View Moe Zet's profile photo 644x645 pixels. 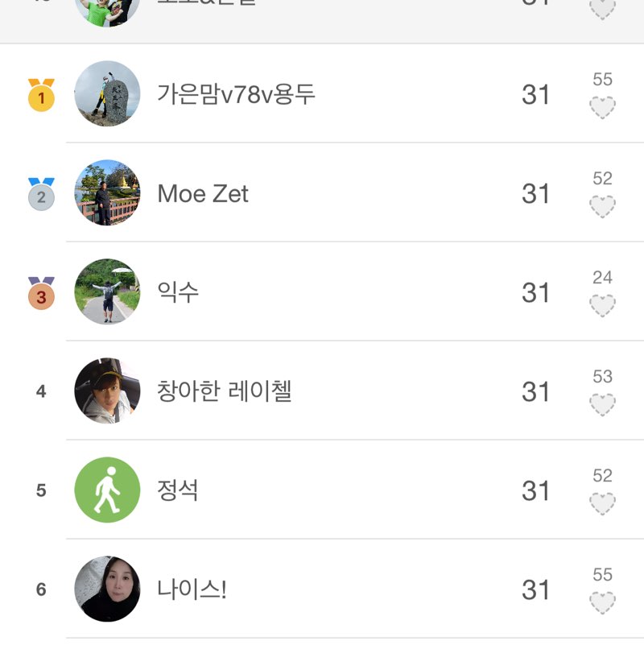[107, 193]
